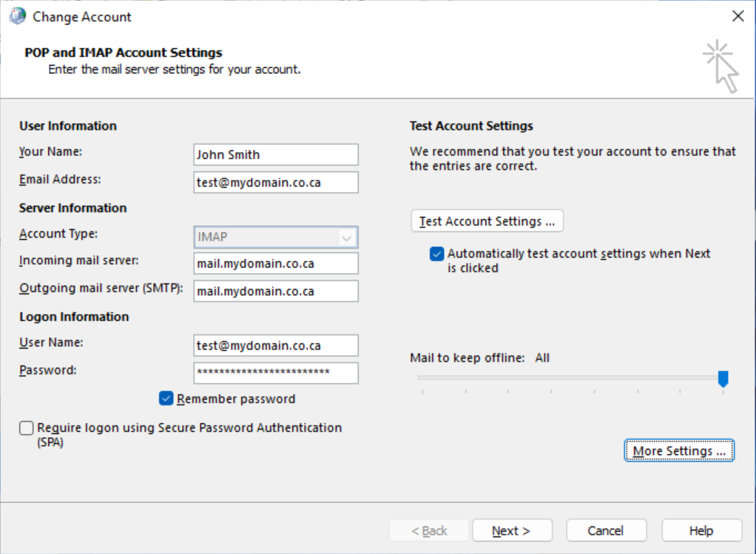Click the Your Name field
Screen dimensions: 756x554
click(276, 155)
